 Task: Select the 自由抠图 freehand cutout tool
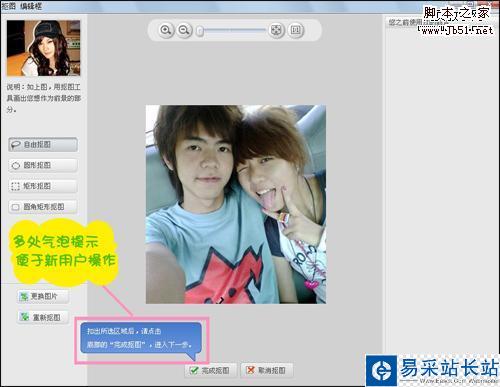coord(43,144)
